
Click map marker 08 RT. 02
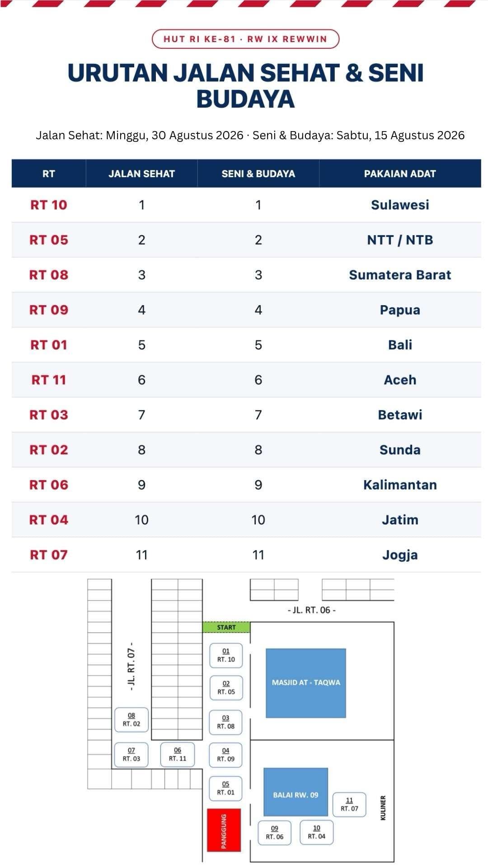coord(131,720)
